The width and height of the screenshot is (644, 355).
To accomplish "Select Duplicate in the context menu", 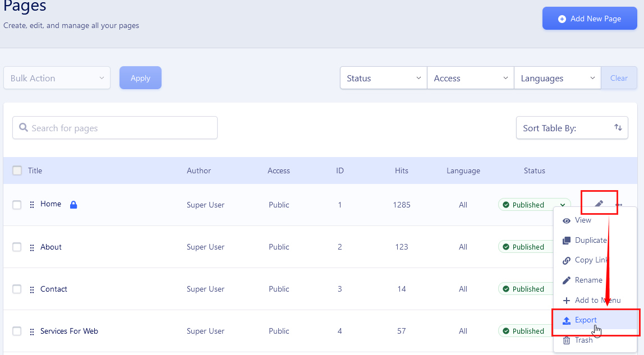I will pyautogui.click(x=590, y=240).
